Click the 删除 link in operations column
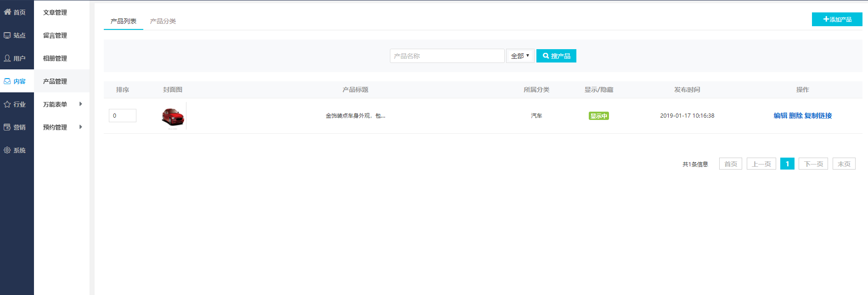The width and height of the screenshot is (868, 295). tap(796, 116)
